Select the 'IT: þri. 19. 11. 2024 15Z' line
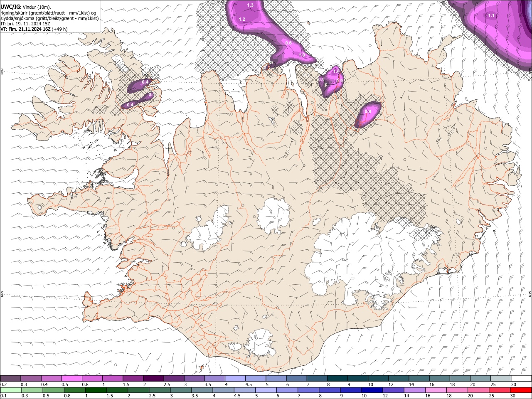Viewport: 532px width, 399px height. point(25,24)
